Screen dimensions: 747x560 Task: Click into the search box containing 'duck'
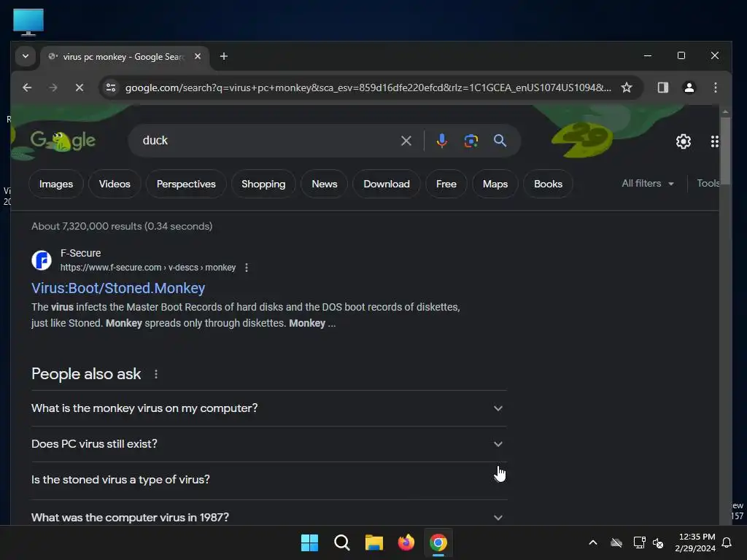pos(267,141)
